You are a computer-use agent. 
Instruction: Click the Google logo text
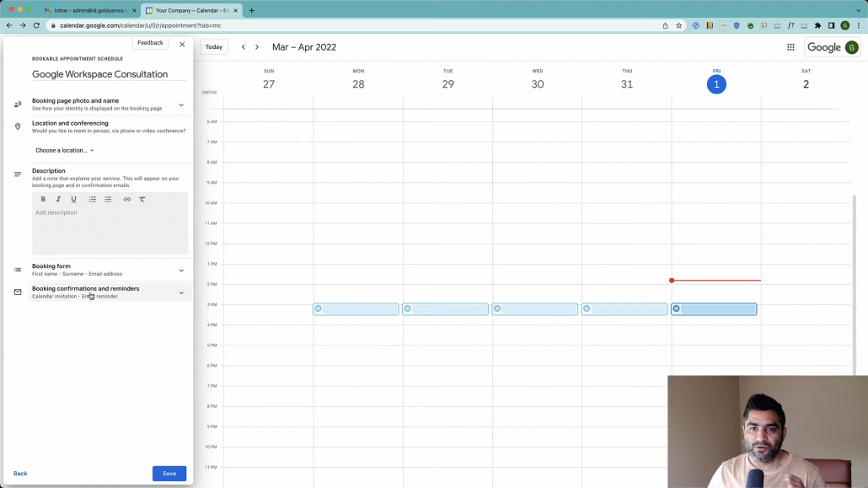pyautogui.click(x=823, y=48)
